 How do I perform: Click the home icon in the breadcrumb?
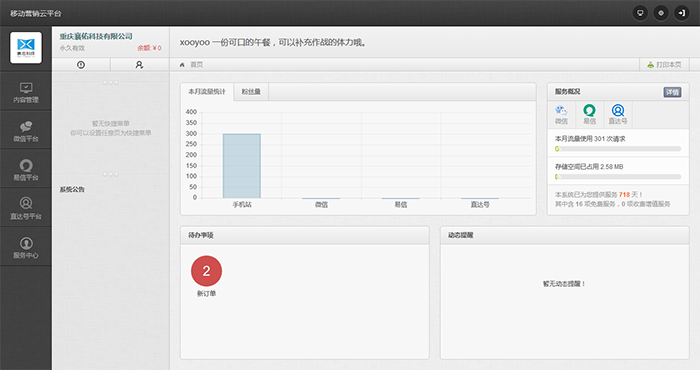(x=182, y=65)
